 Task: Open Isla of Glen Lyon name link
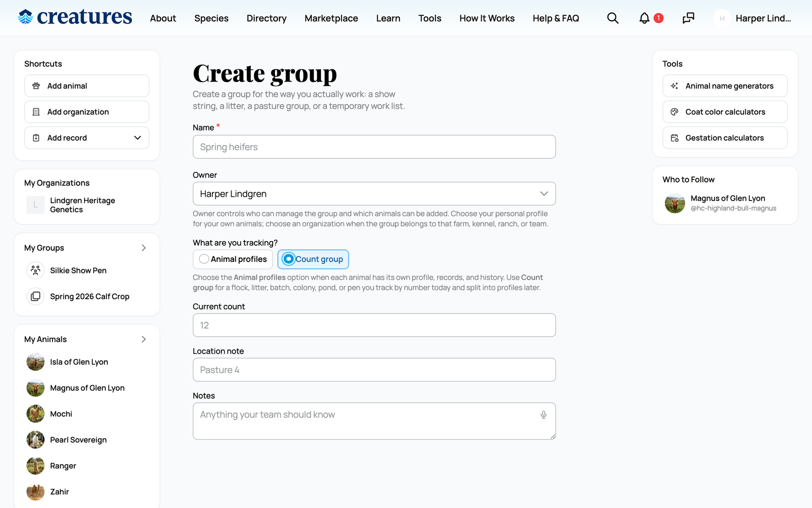[x=79, y=362]
